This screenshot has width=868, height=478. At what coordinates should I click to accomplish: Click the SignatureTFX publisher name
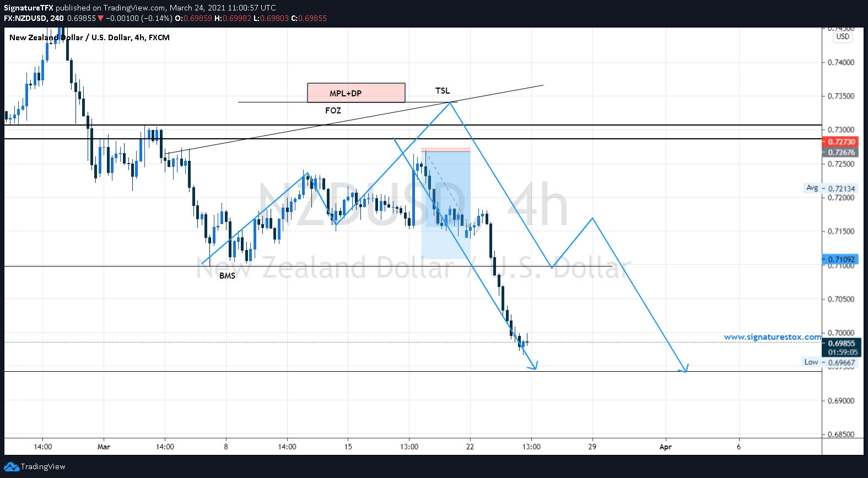(x=29, y=8)
